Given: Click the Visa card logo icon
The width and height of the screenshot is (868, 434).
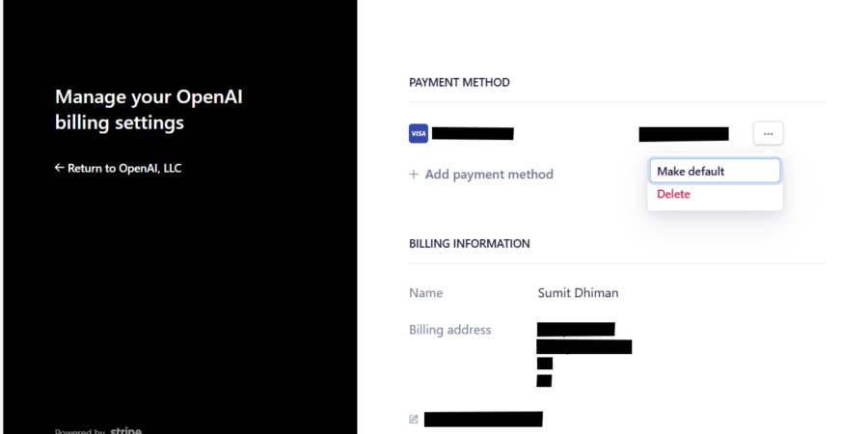Looking at the screenshot, I should 418,133.
